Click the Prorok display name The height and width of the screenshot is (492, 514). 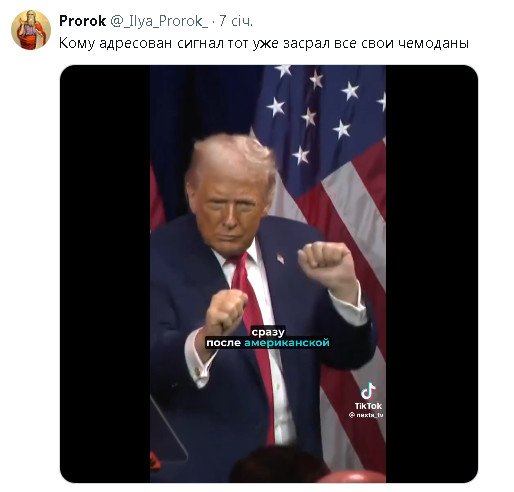click(82, 21)
